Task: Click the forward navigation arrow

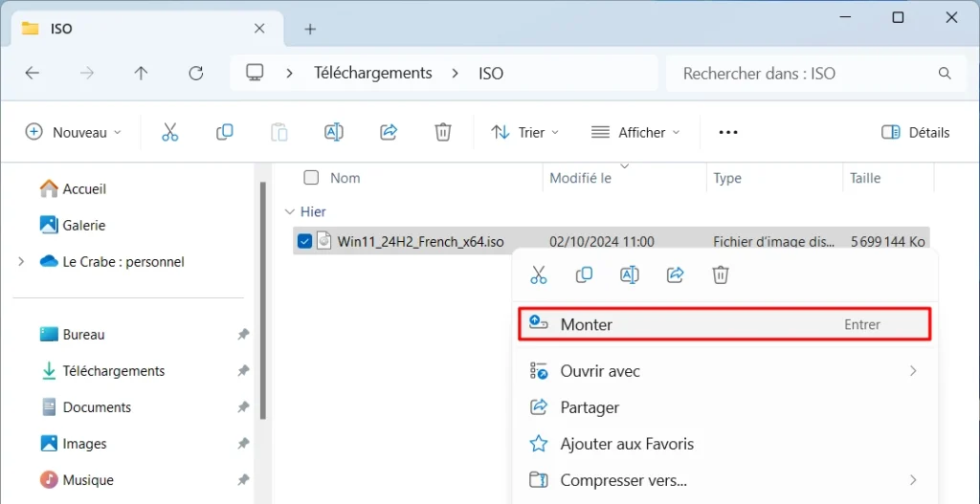Action: tap(87, 73)
